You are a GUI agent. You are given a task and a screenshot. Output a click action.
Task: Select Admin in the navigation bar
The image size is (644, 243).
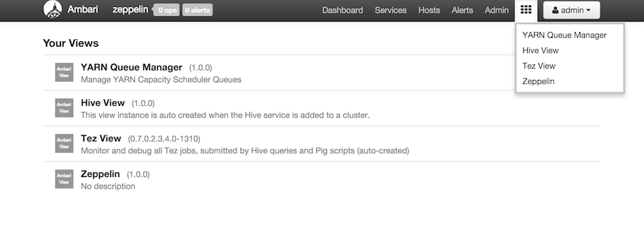497,10
